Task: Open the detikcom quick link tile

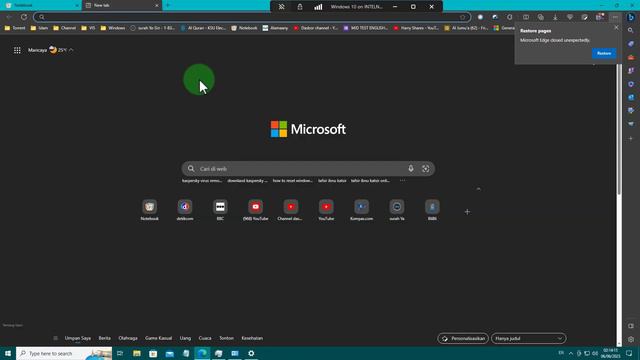Action: pyautogui.click(x=185, y=210)
